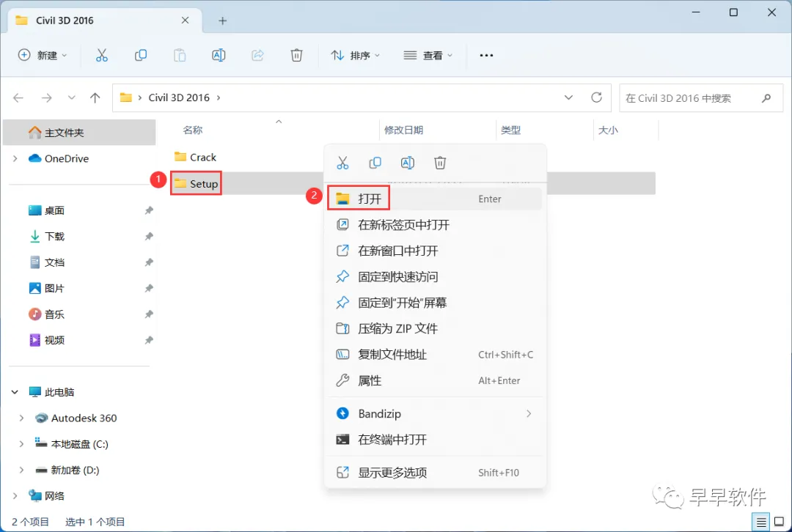Expand the address bar history dropdown

(568, 97)
